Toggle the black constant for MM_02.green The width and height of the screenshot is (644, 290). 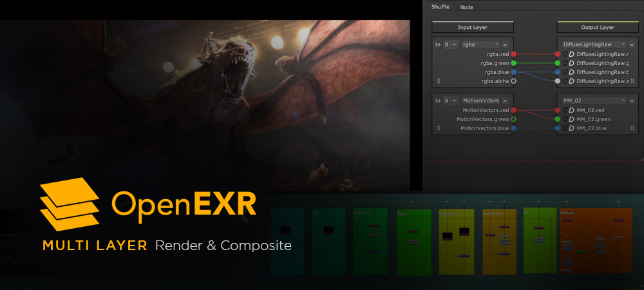coord(565,119)
